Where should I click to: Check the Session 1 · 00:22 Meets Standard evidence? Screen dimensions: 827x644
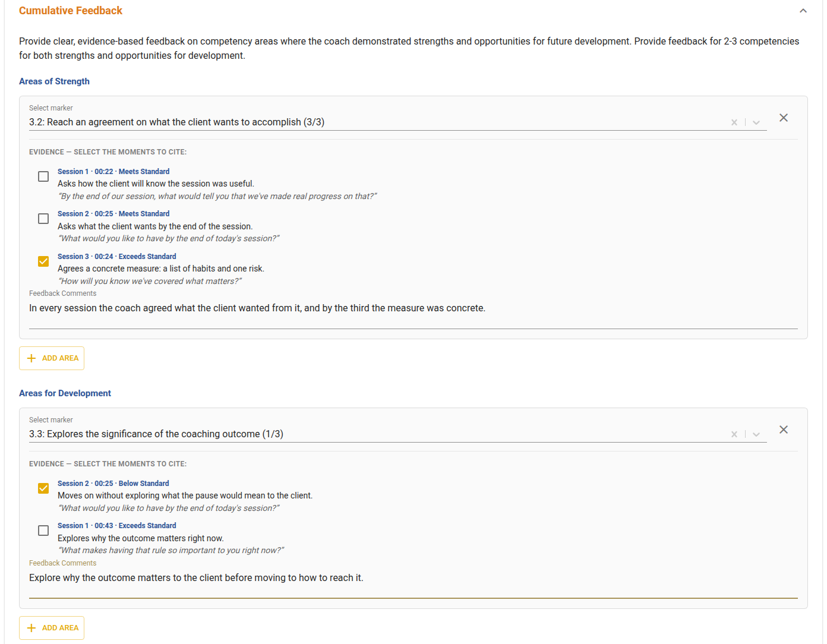(x=43, y=176)
